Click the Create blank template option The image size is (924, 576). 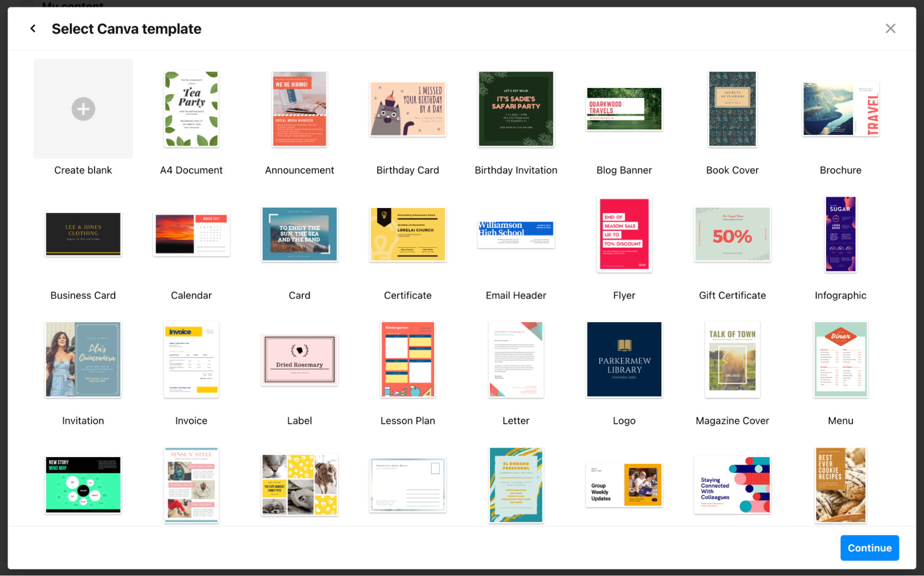click(x=83, y=108)
